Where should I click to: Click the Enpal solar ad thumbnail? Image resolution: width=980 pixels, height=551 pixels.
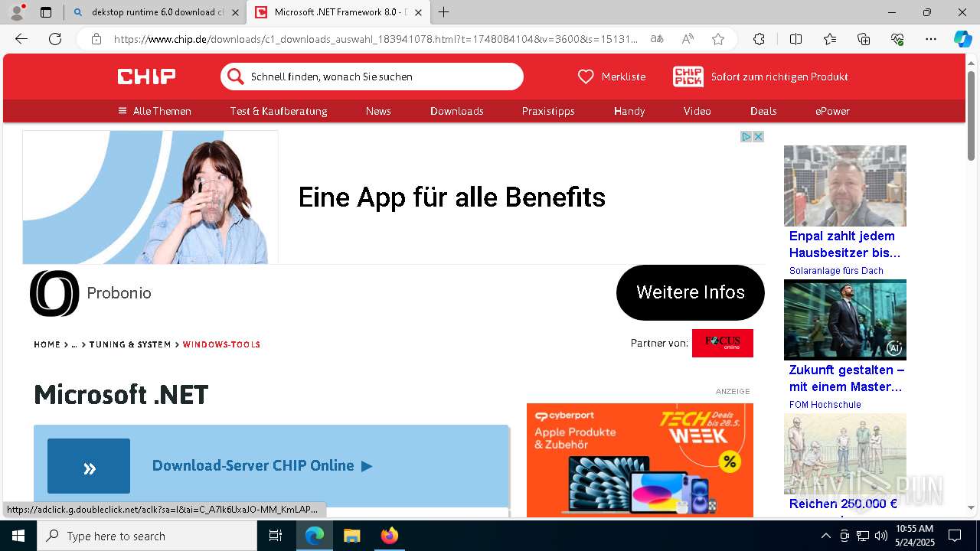pos(845,186)
